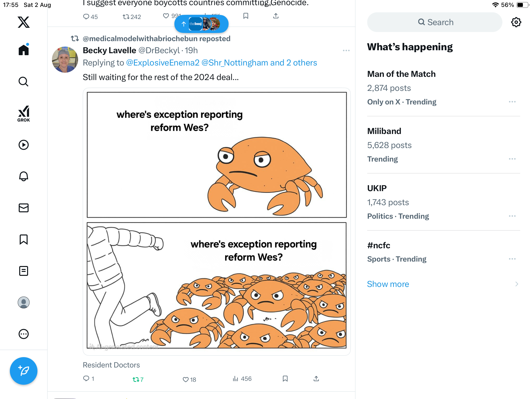This screenshot has height=399, width=532.
Task: Expand Show more trends
Action: 388,284
